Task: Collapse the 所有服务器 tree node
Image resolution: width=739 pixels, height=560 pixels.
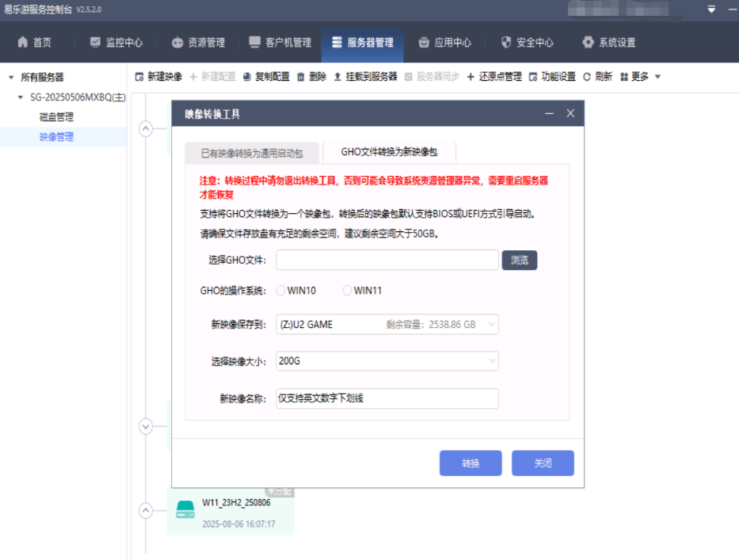Action: [11, 78]
